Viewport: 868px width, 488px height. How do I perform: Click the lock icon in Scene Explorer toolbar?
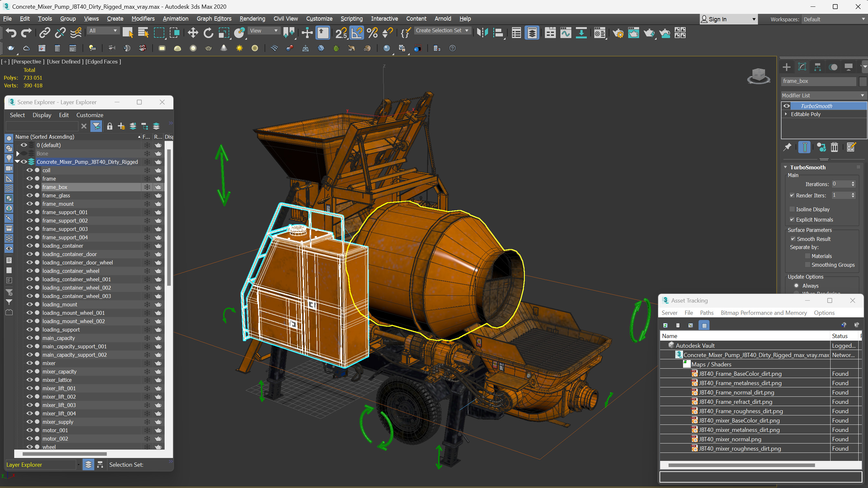tap(109, 126)
